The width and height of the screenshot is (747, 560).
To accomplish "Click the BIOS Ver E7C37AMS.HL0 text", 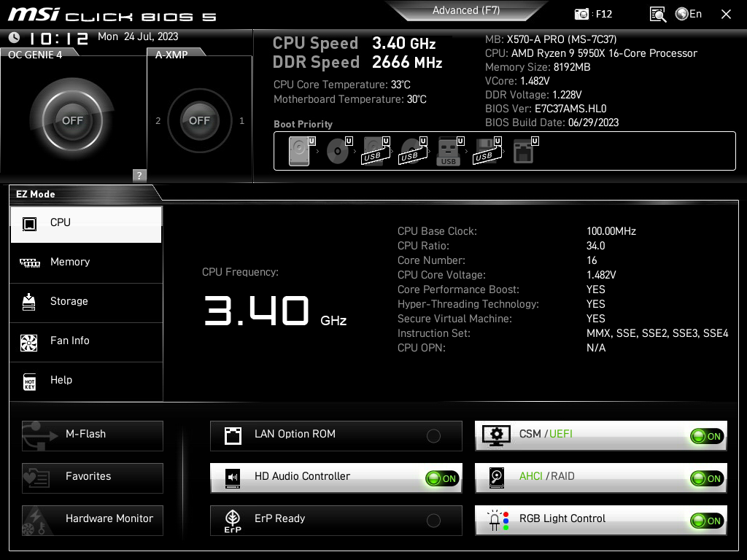I will 546,109.
